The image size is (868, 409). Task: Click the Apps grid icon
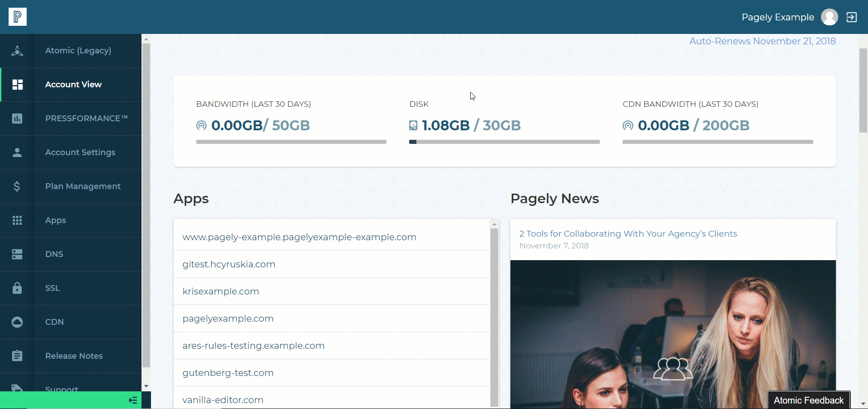coord(17,220)
